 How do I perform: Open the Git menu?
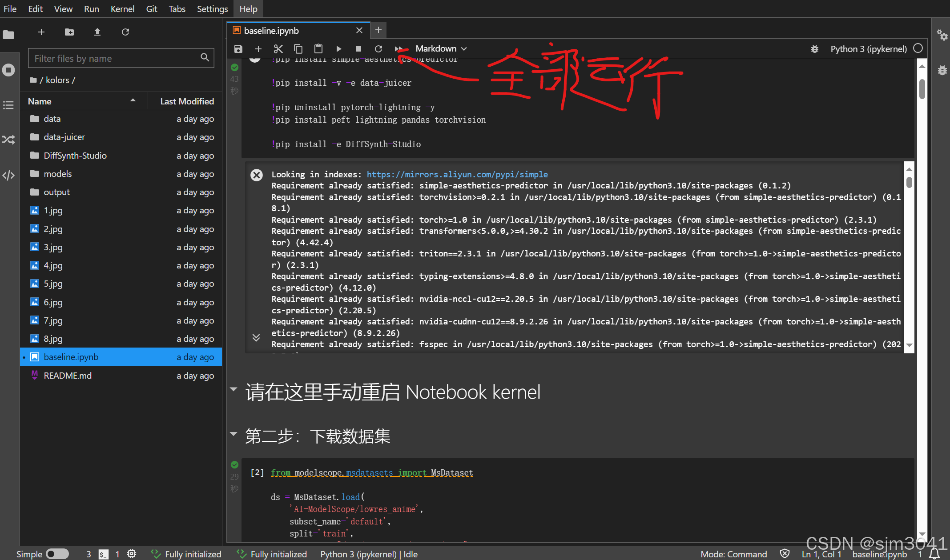click(x=151, y=9)
